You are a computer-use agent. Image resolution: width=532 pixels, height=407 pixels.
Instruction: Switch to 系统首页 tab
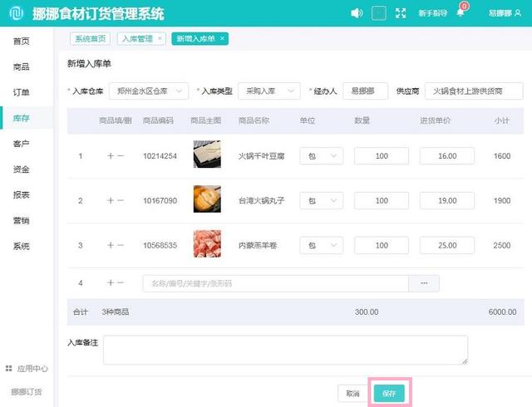pos(91,39)
